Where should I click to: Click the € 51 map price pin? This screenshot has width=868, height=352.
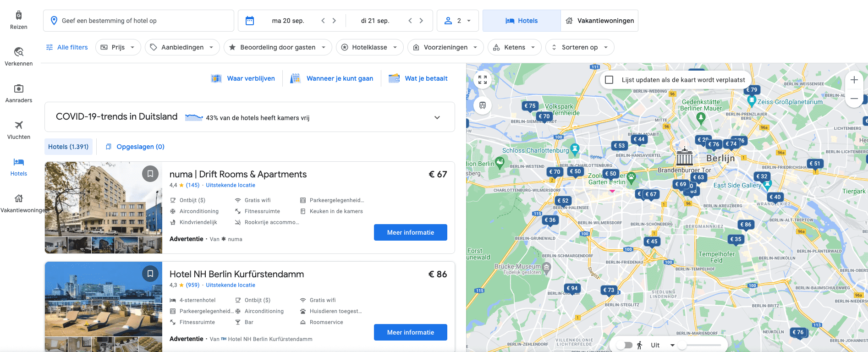click(814, 164)
